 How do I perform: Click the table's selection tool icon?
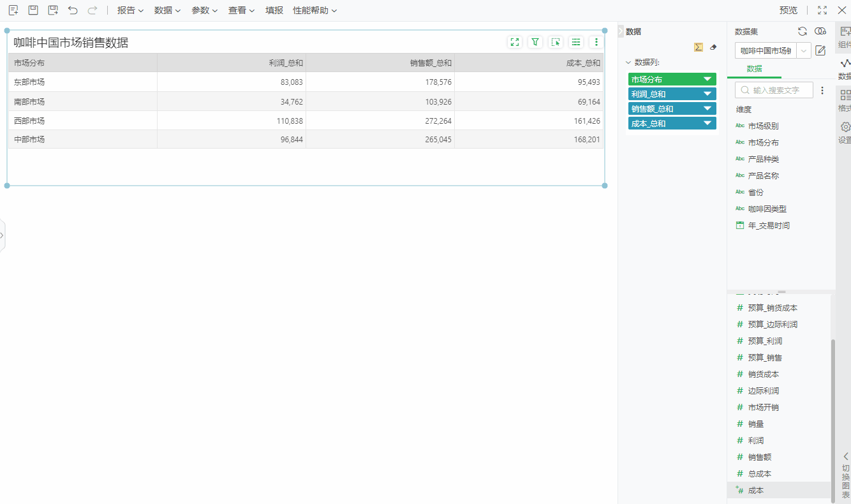coord(556,42)
